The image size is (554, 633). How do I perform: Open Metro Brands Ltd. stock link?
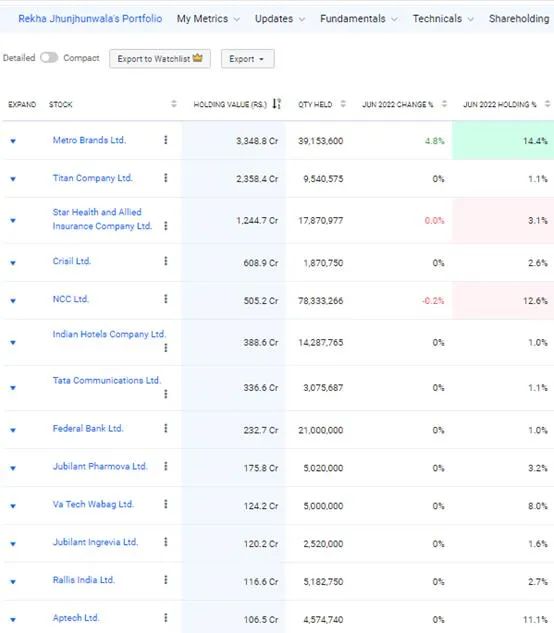89,140
